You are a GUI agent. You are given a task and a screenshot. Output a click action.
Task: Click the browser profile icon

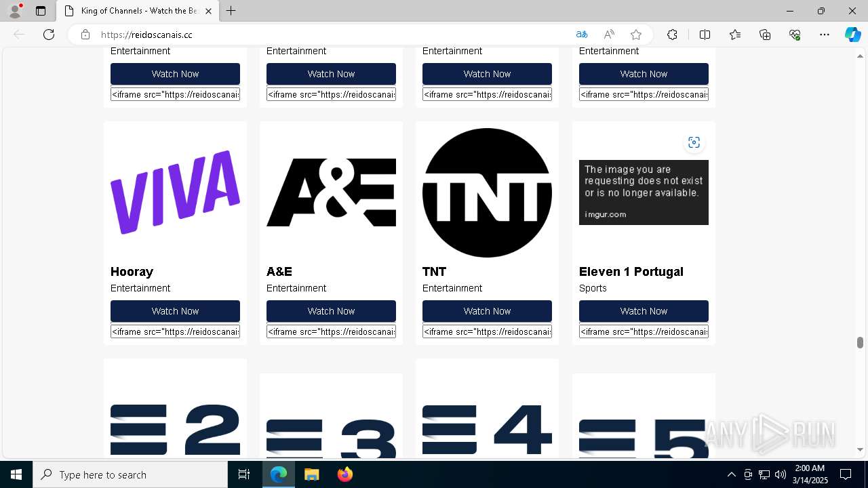[15, 11]
